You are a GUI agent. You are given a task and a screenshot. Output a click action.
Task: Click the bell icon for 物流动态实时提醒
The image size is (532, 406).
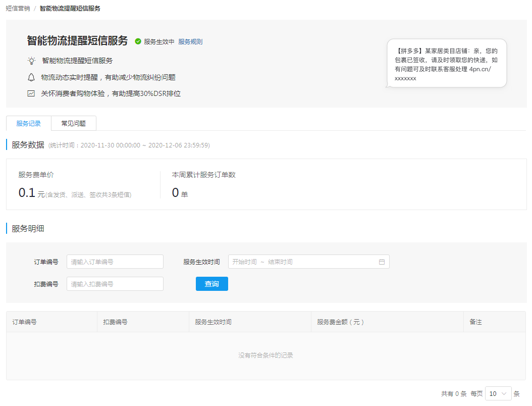(31, 77)
